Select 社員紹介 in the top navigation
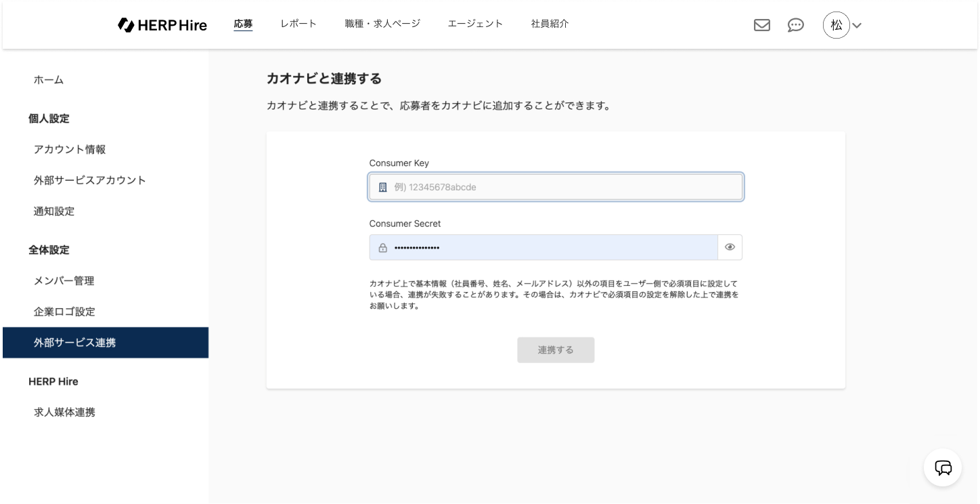Image resolution: width=980 pixels, height=504 pixels. [550, 24]
